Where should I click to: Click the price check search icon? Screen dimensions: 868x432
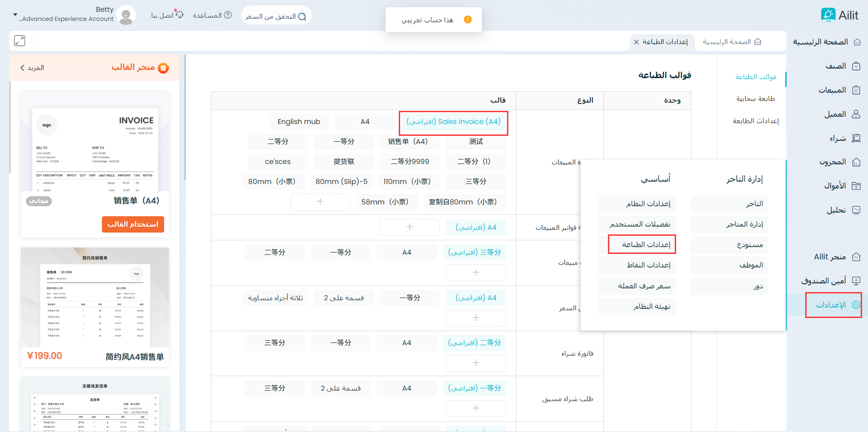(x=302, y=17)
